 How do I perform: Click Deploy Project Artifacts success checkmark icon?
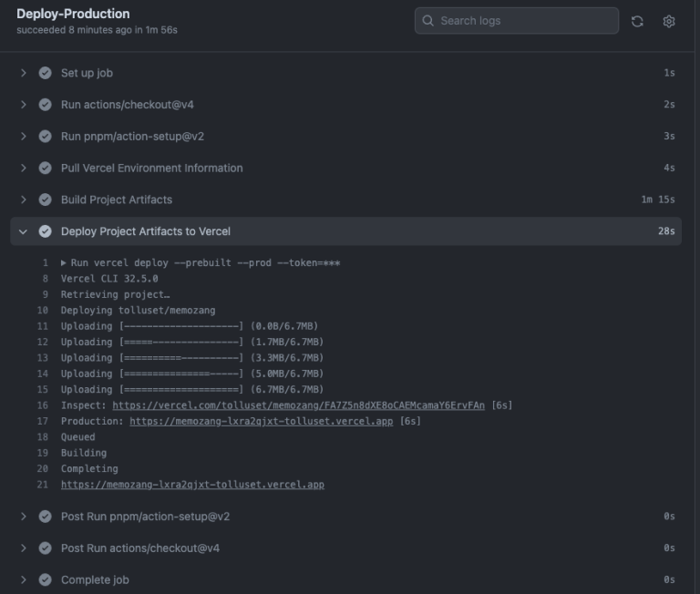click(45, 231)
